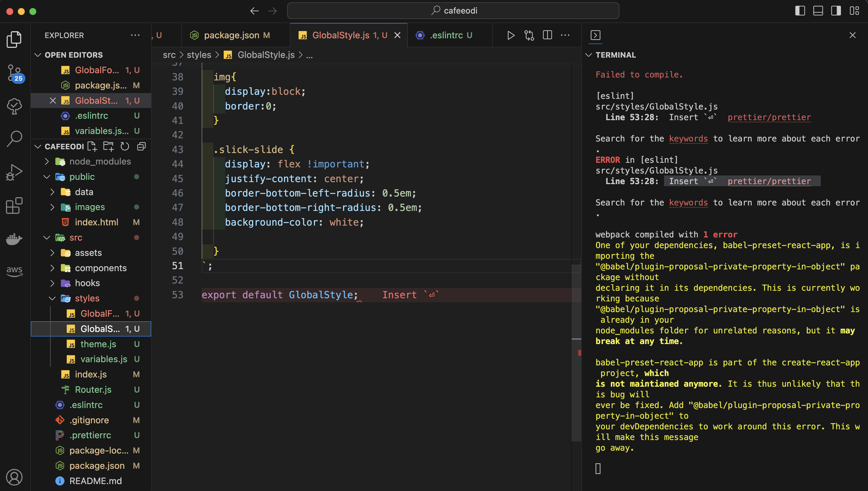Split the editor to the right
This screenshot has width=868, height=491.
pyautogui.click(x=547, y=35)
